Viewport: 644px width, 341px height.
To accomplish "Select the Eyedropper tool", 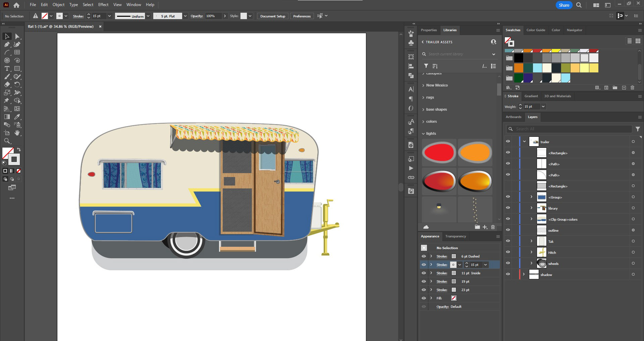I will tap(17, 117).
